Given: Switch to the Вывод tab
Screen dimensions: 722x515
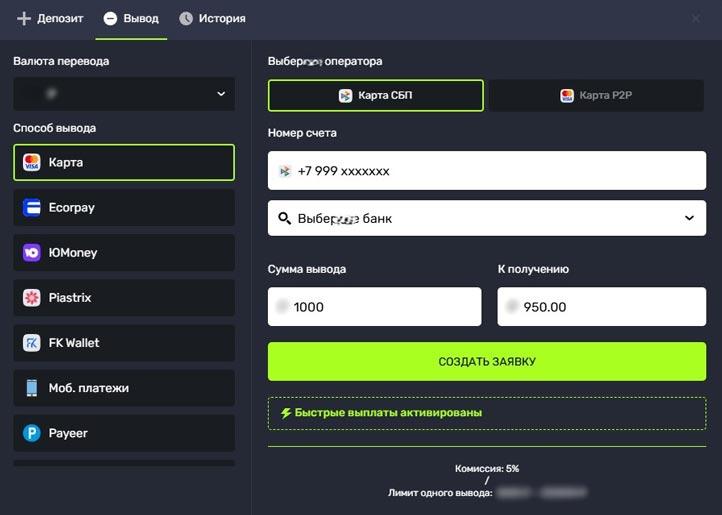Looking at the screenshot, I should click(131, 19).
